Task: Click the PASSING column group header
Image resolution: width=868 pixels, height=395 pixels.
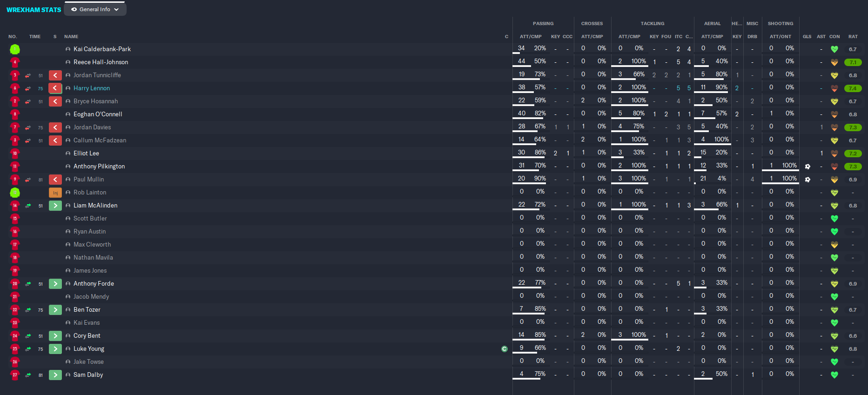Action: 543,23
